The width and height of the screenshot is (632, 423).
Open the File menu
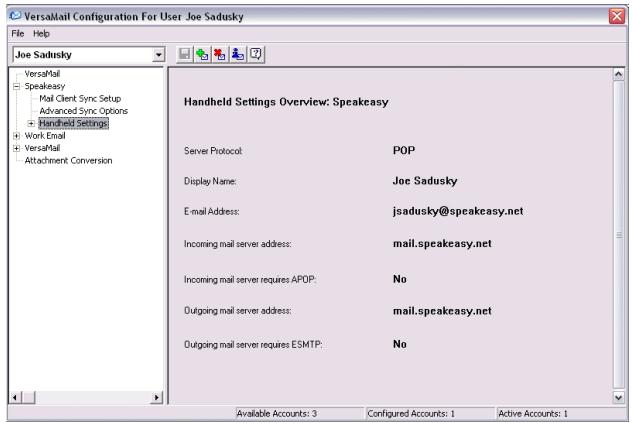pos(18,33)
